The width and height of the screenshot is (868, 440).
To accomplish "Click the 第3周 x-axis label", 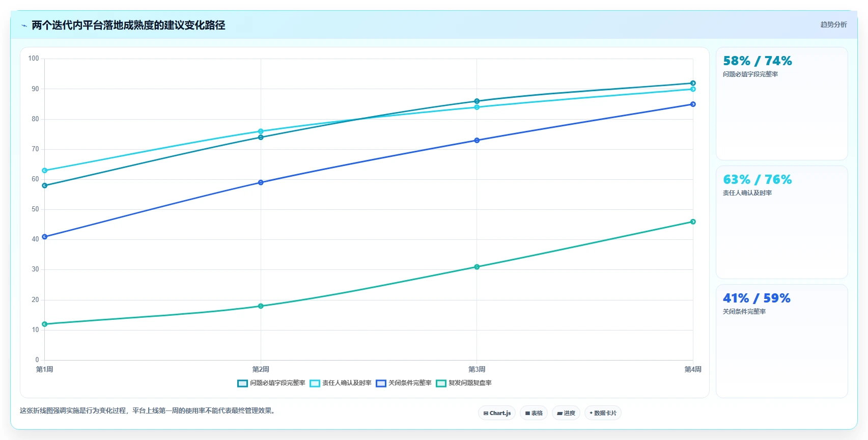I will (x=477, y=369).
